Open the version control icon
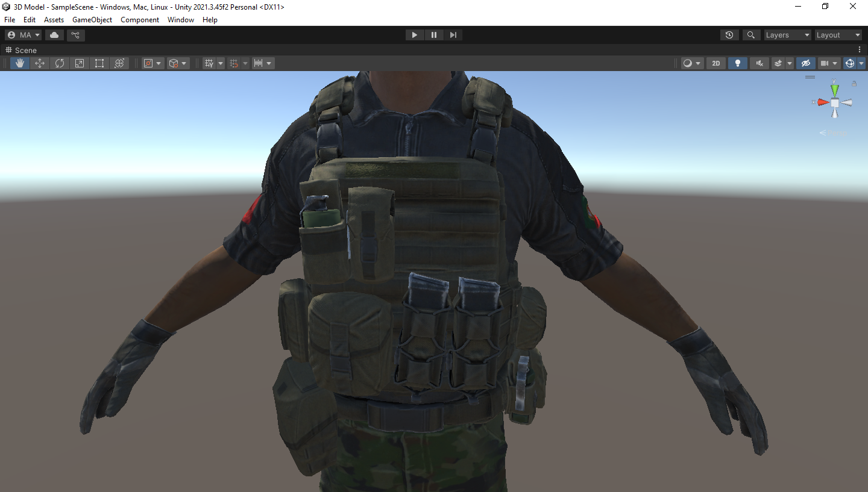The image size is (868, 492). click(x=75, y=35)
